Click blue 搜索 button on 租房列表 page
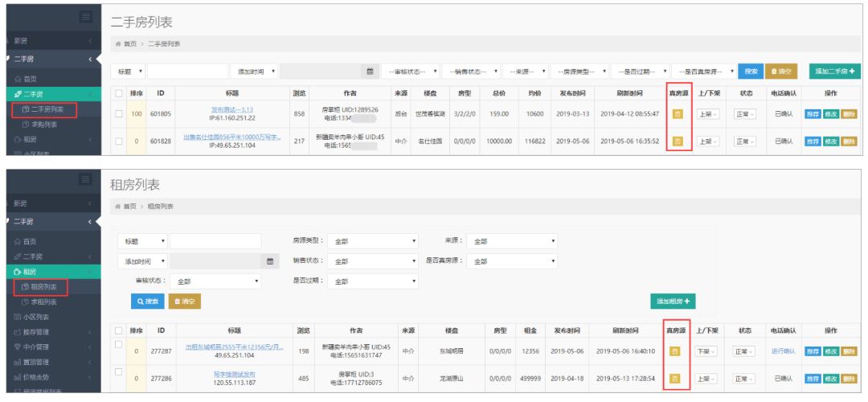868x402 pixels. [148, 301]
